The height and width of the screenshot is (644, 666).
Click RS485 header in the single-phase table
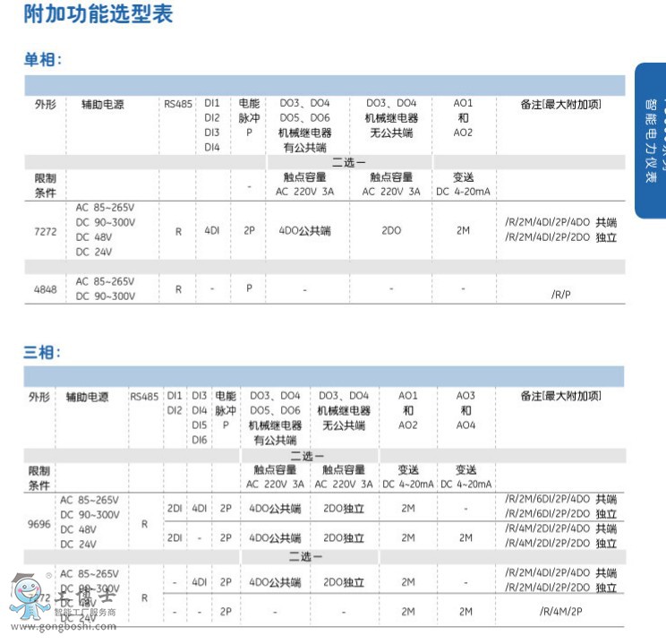(178, 105)
